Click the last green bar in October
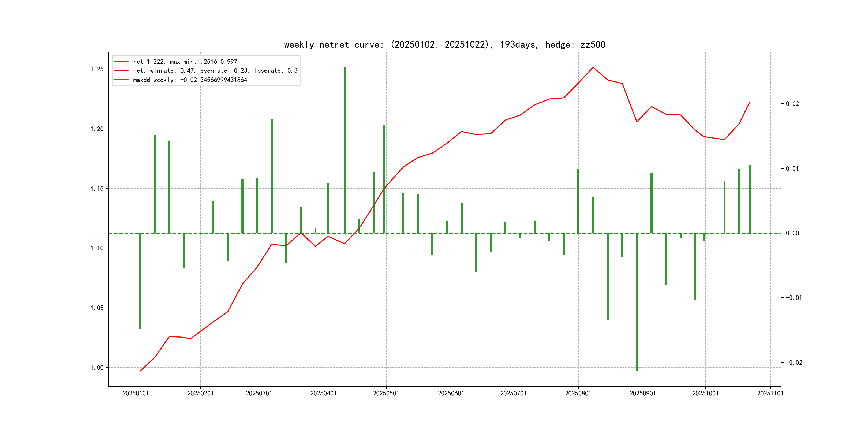Viewport: 868px width, 434px height. pyautogui.click(x=749, y=199)
